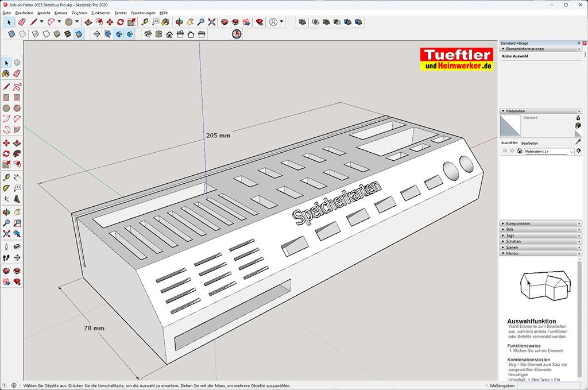Activate the Push/Pull tool in top toolbar
588x390 pixels.
(88, 22)
